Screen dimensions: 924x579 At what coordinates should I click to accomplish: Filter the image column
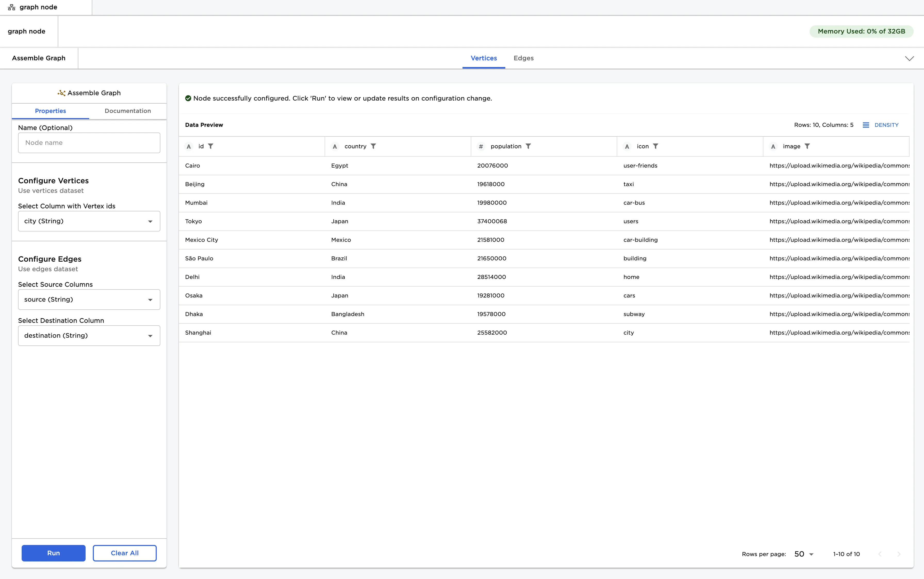tap(807, 146)
